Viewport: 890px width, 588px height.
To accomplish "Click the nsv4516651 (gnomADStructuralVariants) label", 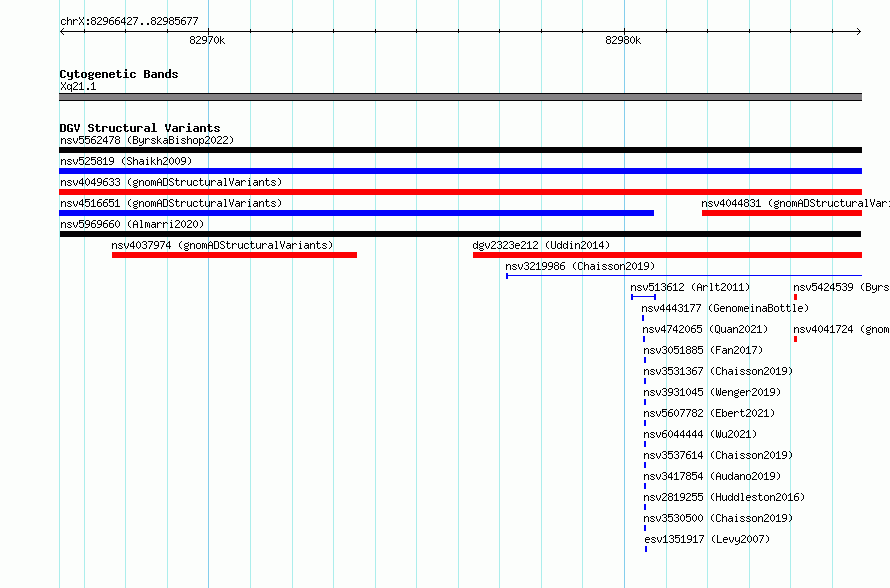I will (171, 203).
